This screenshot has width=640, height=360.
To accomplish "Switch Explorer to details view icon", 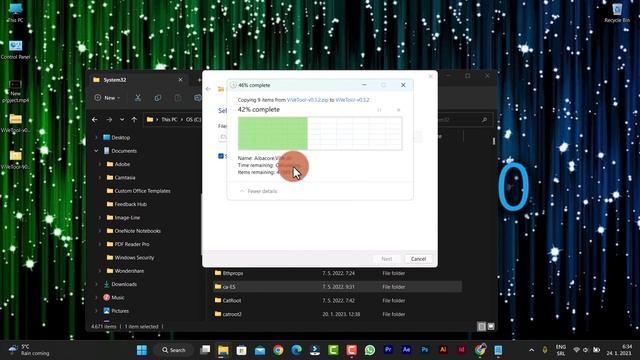I will (482, 326).
